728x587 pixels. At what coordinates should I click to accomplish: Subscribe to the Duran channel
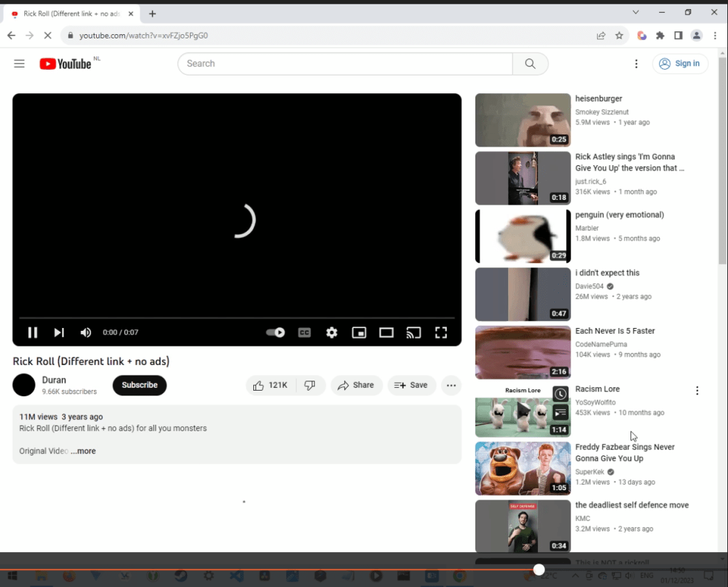pyautogui.click(x=139, y=385)
